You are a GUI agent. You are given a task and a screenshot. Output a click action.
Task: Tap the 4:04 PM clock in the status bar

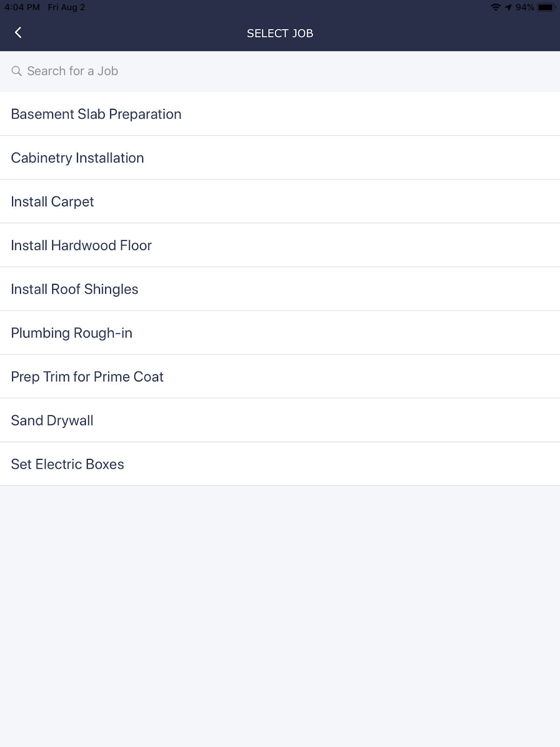coord(22,7)
